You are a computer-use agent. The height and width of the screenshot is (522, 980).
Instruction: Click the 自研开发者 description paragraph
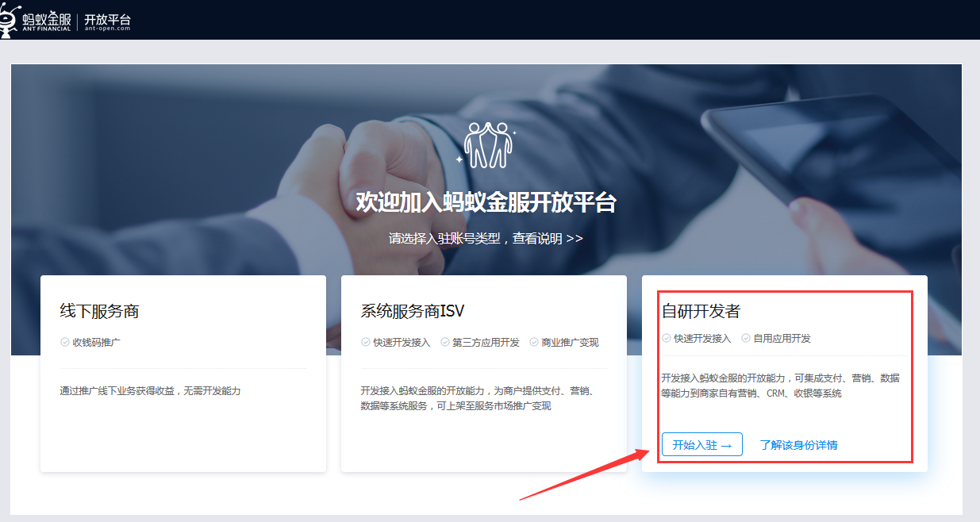pos(779,386)
